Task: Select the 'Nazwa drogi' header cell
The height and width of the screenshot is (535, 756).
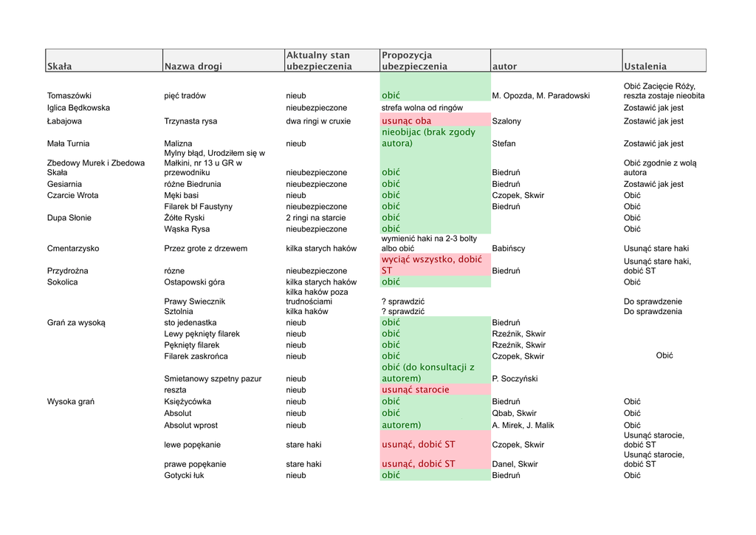Action: tap(193, 66)
